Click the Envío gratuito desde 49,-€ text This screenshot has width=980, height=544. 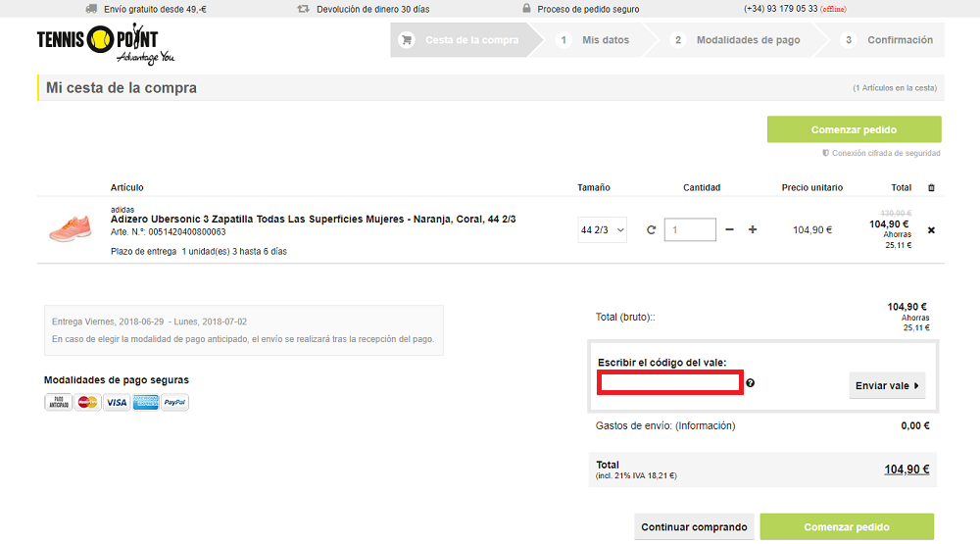[155, 10]
